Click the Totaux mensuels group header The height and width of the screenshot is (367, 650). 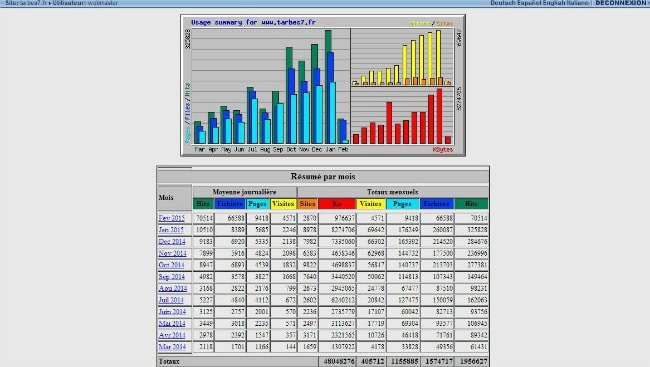click(x=393, y=192)
